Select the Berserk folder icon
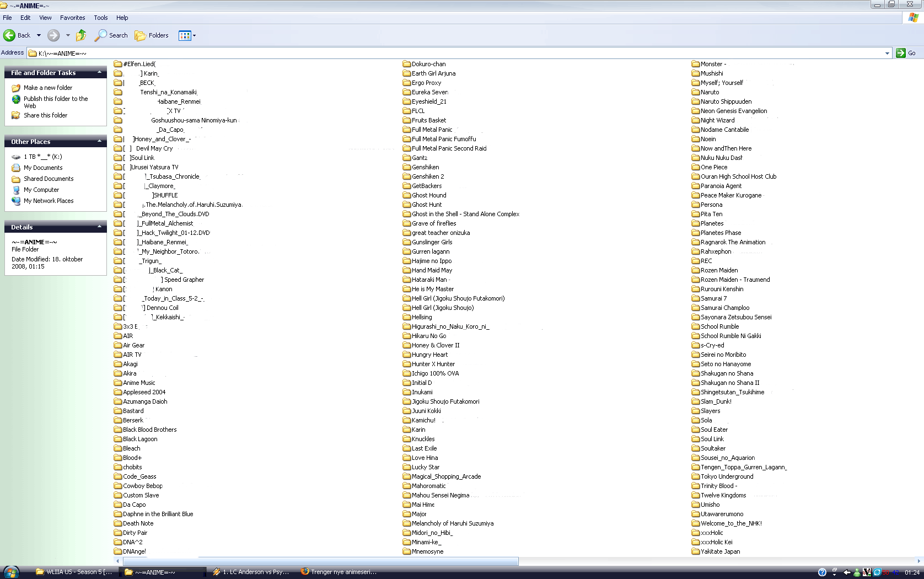This screenshot has height=579, width=924. pos(118,420)
